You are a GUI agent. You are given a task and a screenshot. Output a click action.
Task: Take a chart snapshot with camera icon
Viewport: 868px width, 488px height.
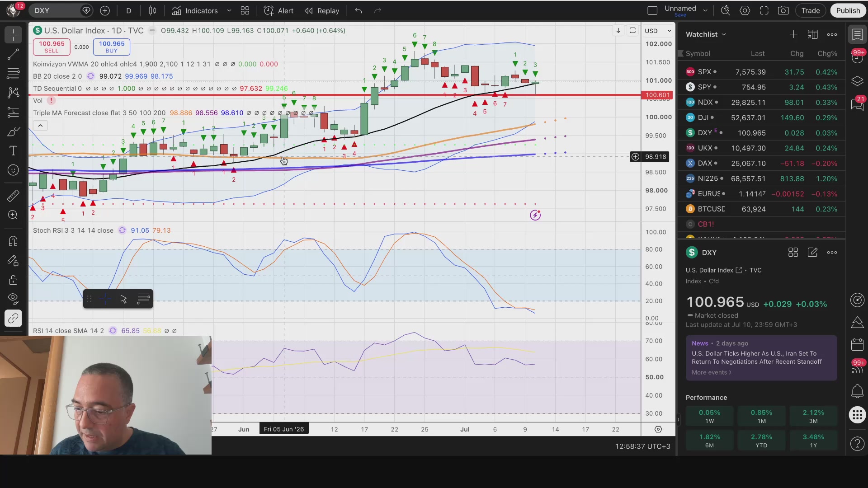783,11
